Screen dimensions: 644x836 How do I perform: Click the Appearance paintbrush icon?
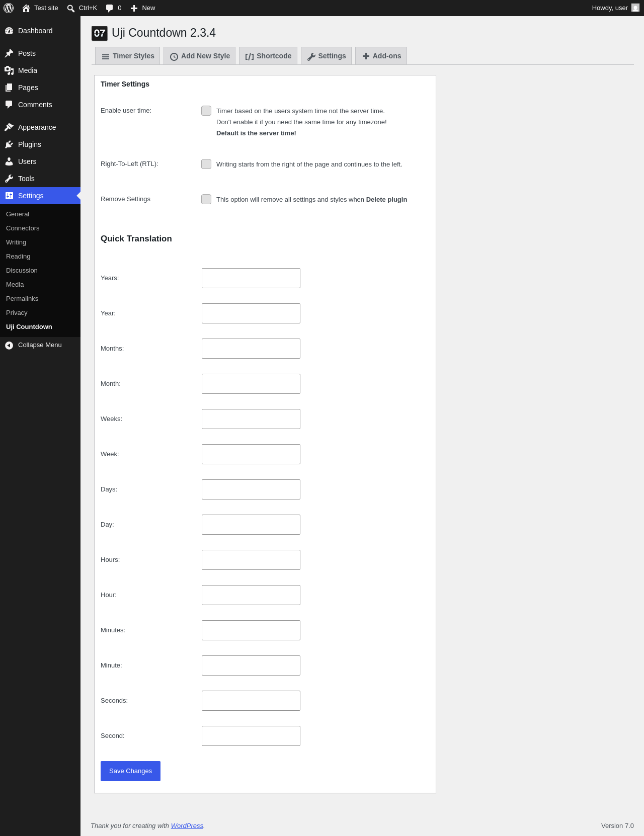[x=9, y=127]
